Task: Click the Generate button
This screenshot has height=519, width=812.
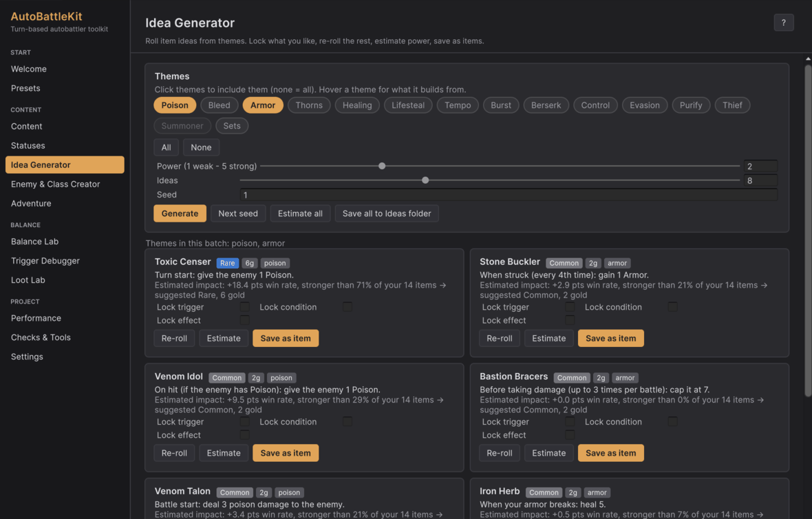Action: point(180,213)
